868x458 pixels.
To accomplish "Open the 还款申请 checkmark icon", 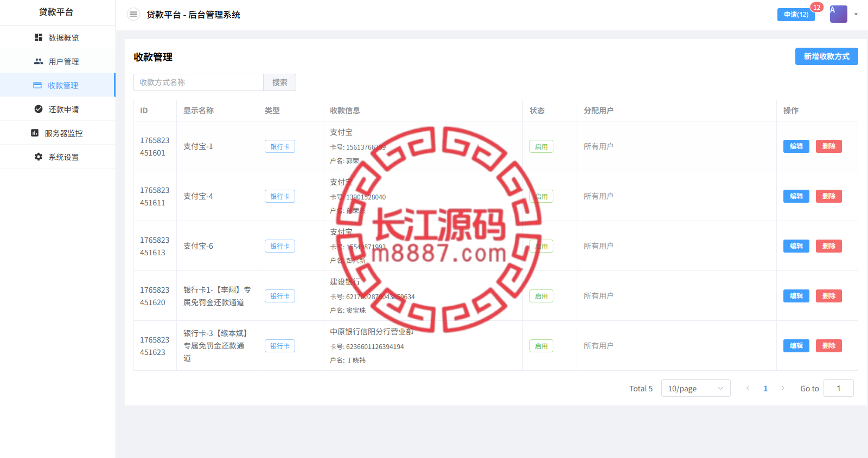I will pyautogui.click(x=39, y=109).
